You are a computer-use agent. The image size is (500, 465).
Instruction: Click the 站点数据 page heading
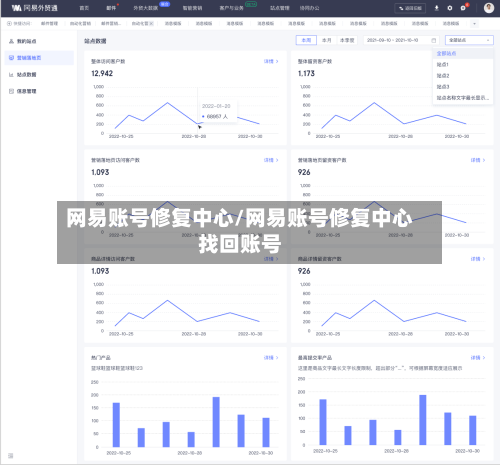coord(95,41)
